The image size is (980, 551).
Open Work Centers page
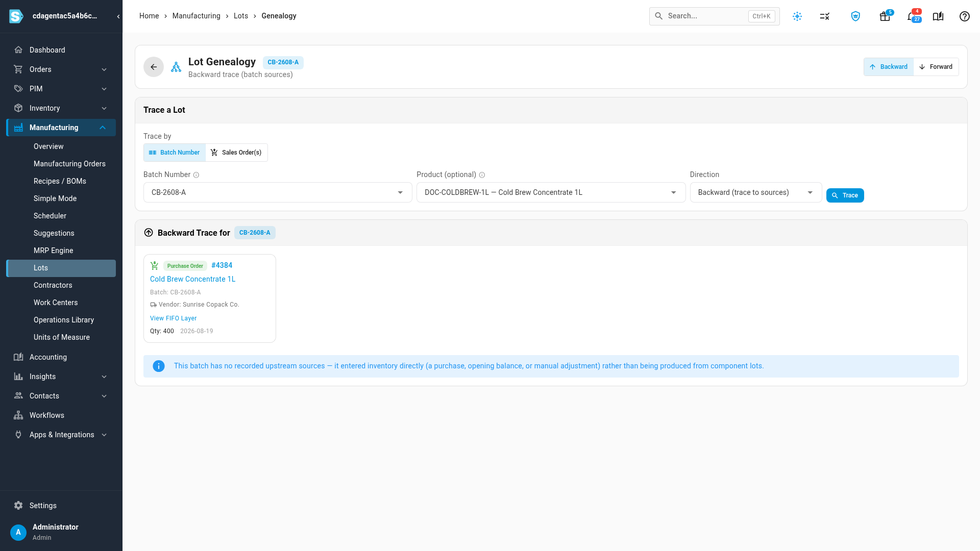point(56,303)
